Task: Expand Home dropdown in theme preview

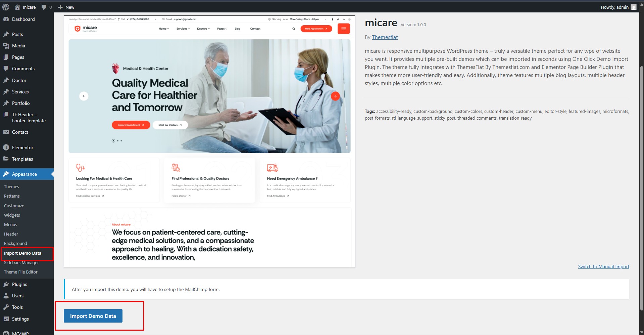Action: click(x=164, y=29)
